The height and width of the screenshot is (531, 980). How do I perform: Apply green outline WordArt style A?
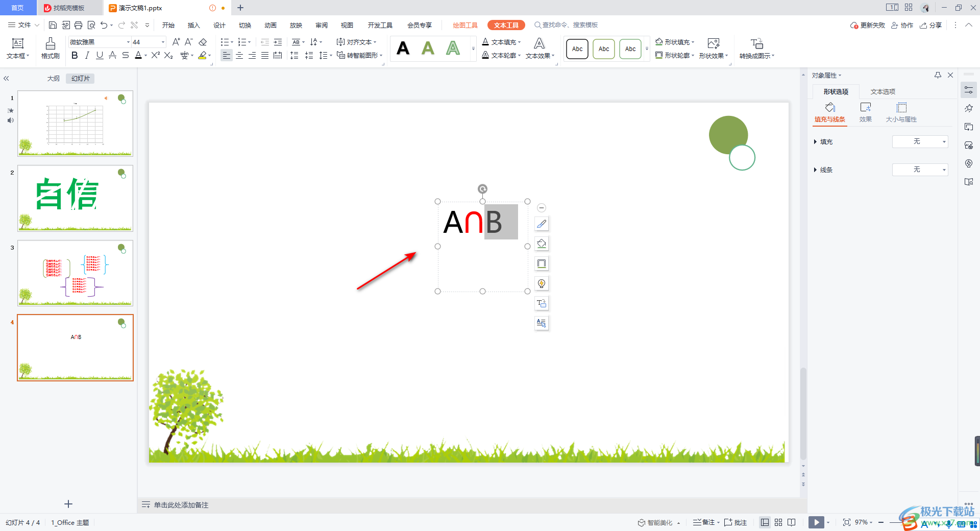453,49
